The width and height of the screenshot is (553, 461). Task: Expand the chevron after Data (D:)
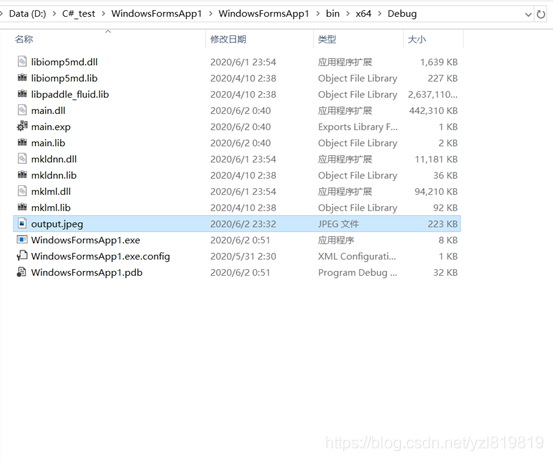click(54, 14)
